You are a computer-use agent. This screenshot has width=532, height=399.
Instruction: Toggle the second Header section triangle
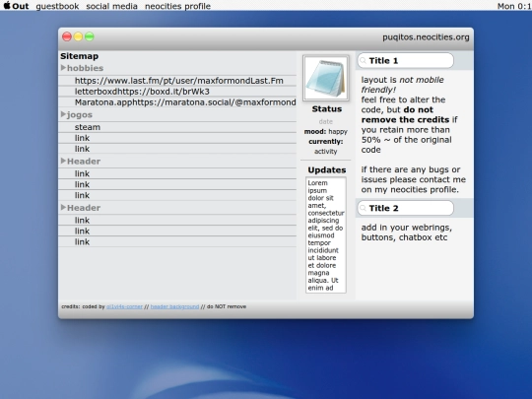[x=63, y=207]
